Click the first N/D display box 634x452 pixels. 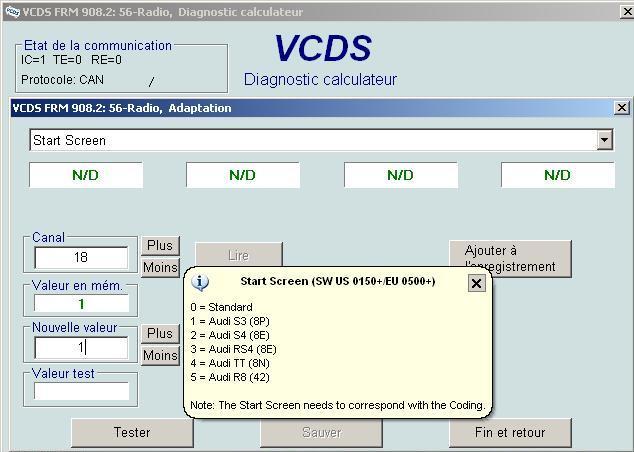[85, 175]
